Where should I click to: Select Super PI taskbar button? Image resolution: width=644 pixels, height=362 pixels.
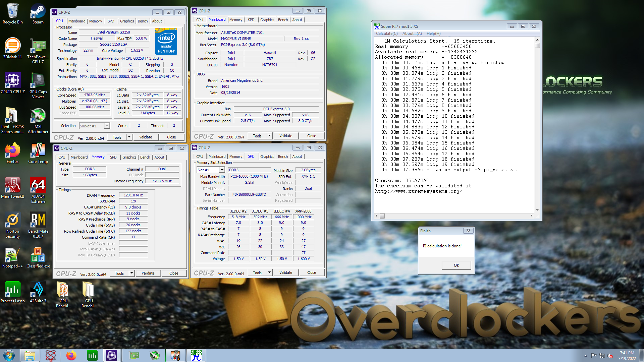(x=196, y=355)
